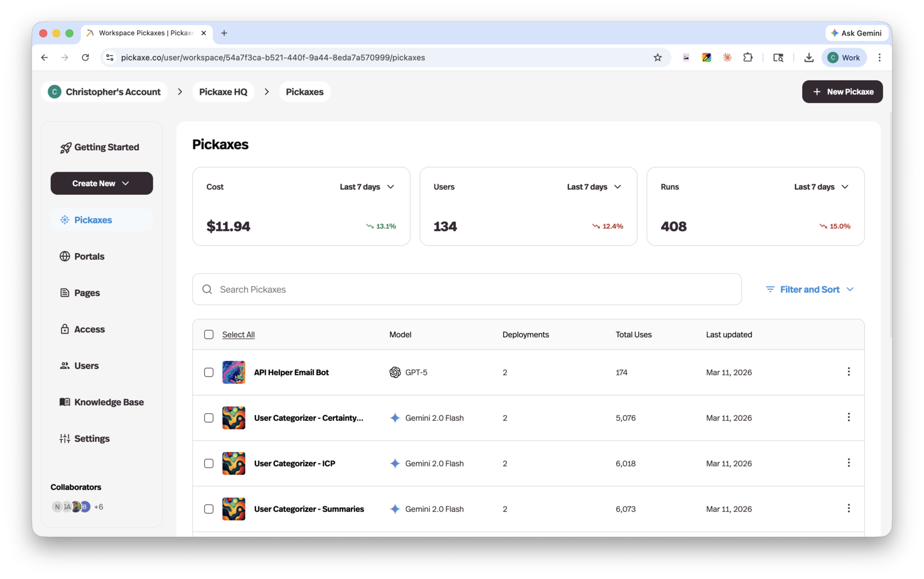Open the Create New dropdown
The height and width of the screenshot is (579, 924).
(x=101, y=183)
